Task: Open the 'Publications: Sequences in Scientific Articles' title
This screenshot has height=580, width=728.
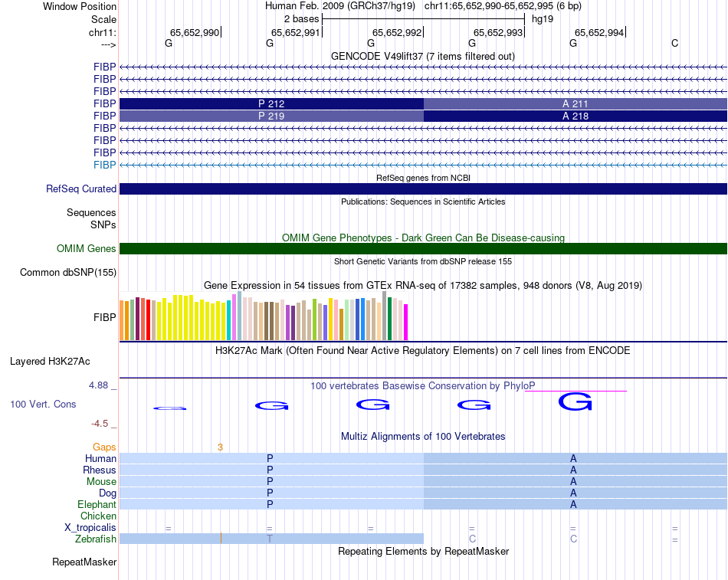Action: [x=423, y=202]
